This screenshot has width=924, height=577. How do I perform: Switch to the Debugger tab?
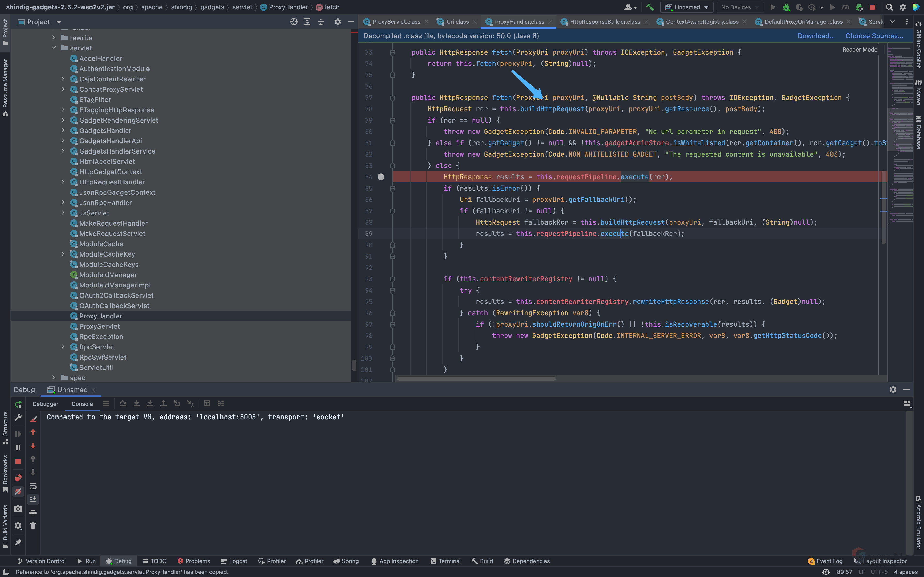point(45,404)
